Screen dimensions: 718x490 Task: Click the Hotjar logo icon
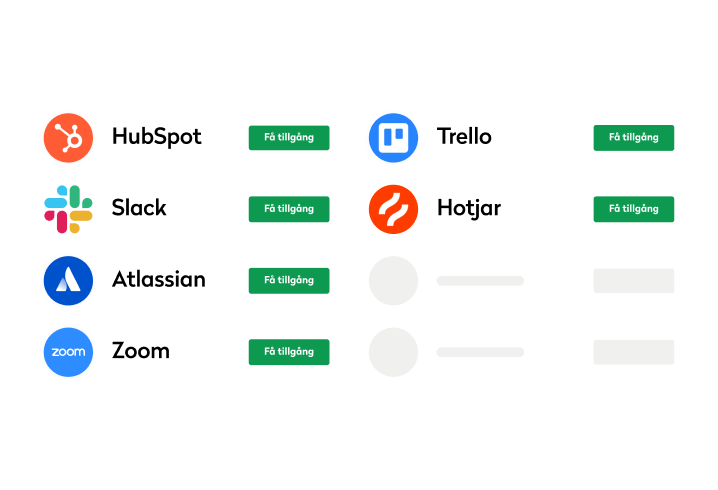[393, 209]
